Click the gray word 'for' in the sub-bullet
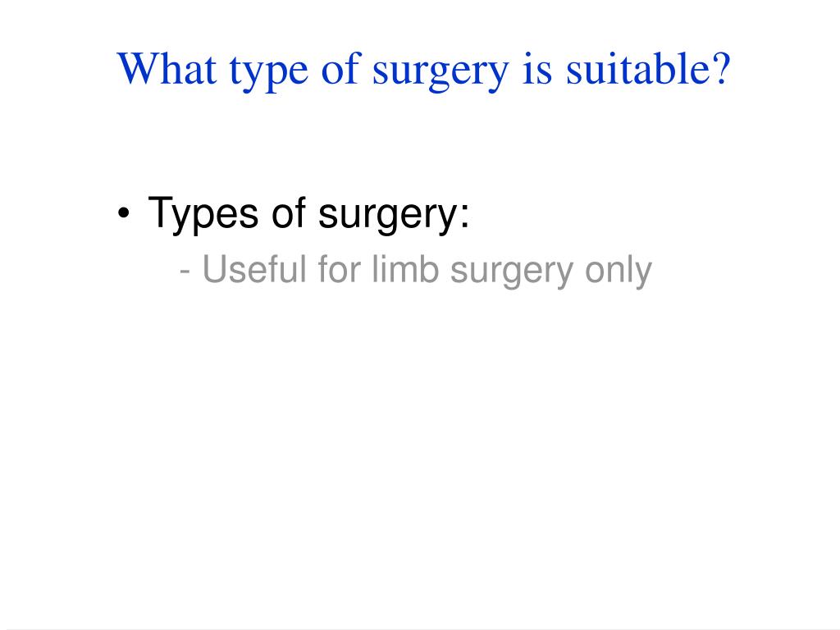Screen dimensions: 840x630 339,268
